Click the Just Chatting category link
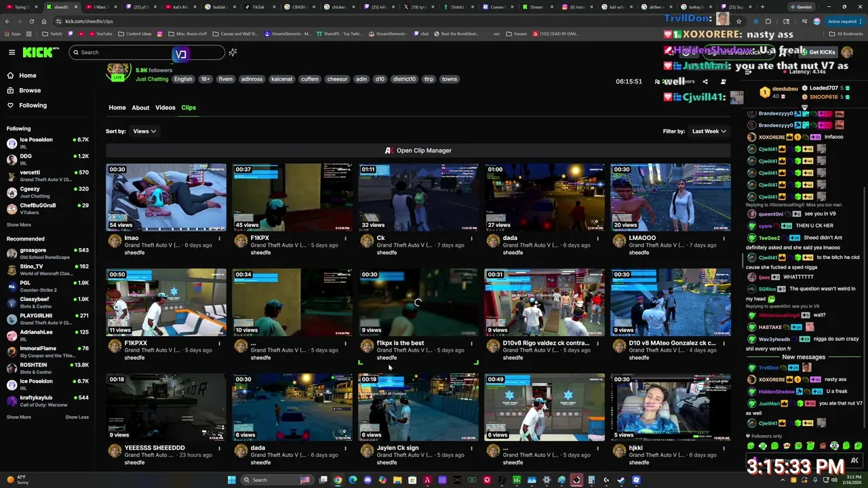The image size is (868, 488). 152,79
